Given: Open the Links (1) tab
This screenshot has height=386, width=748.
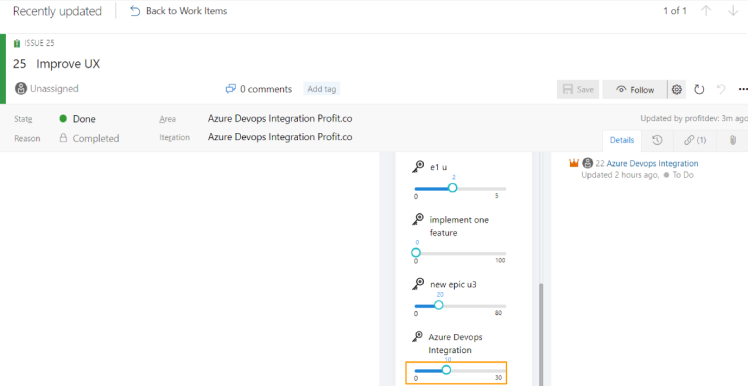Looking at the screenshot, I should [695, 140].
